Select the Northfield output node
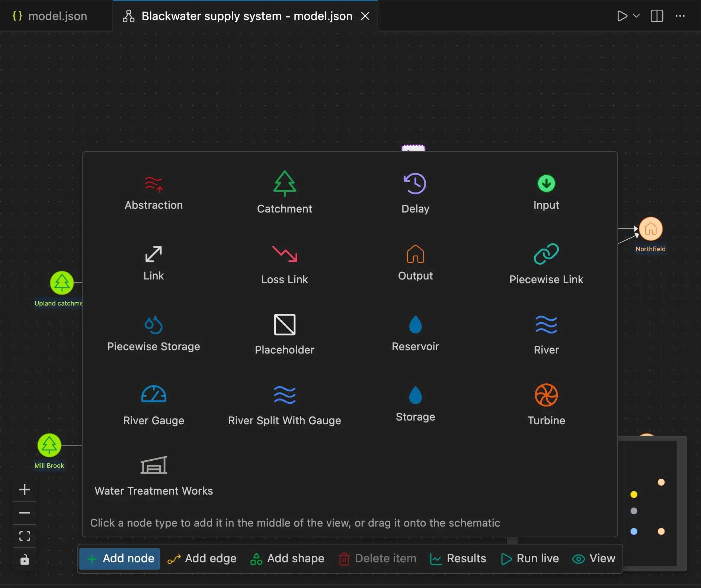 point(651,229)
